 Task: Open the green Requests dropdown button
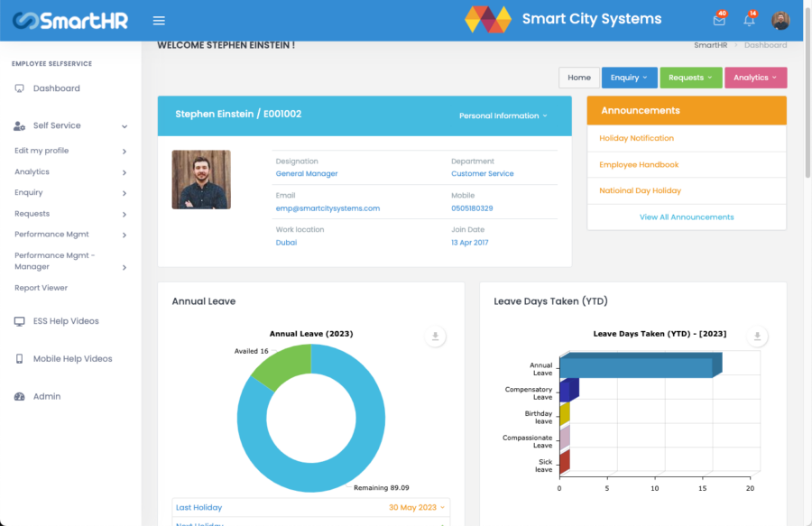click(x=691, y=78)
